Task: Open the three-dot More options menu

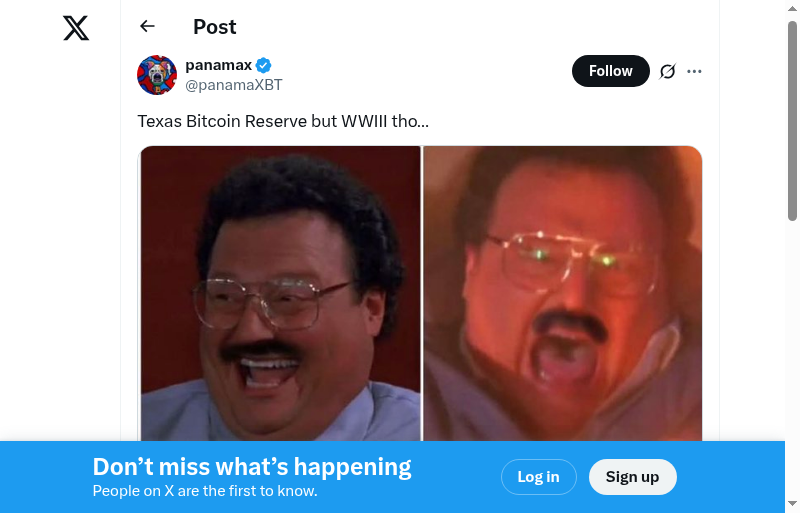Action: coord(694,71)
